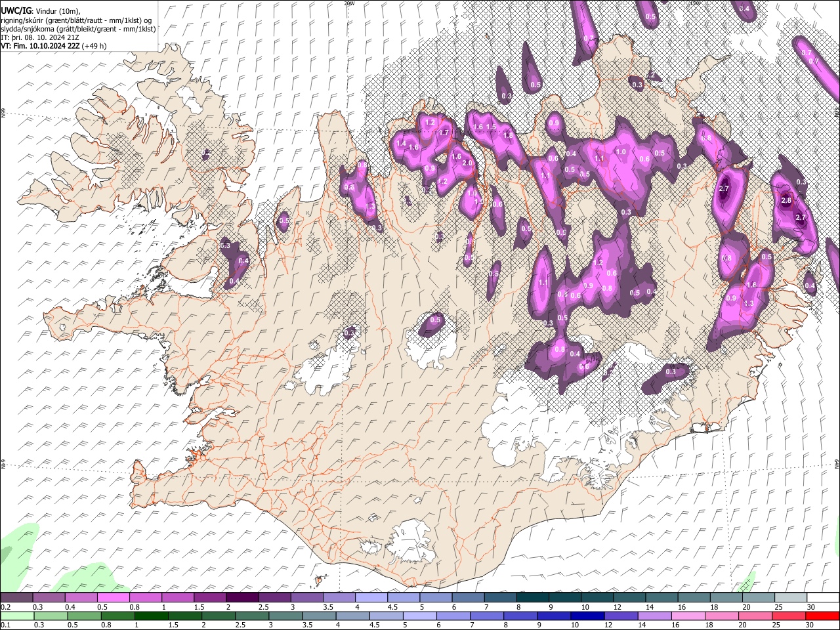
Task: Click the 20W longitude label
Action: (x=349, y=3)
